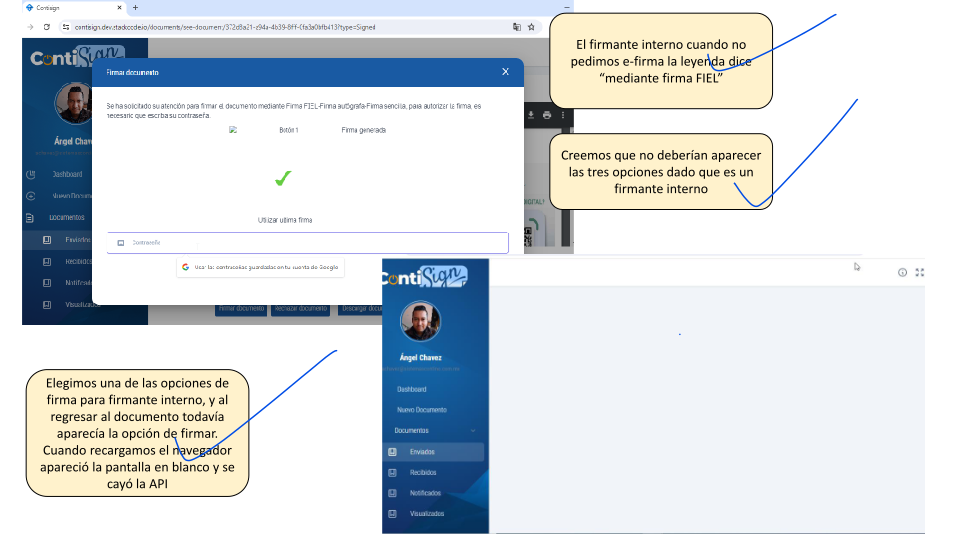Screen dimensions: 960x540
Task: Click the info icon on blank page
Action: pos(902,272)
